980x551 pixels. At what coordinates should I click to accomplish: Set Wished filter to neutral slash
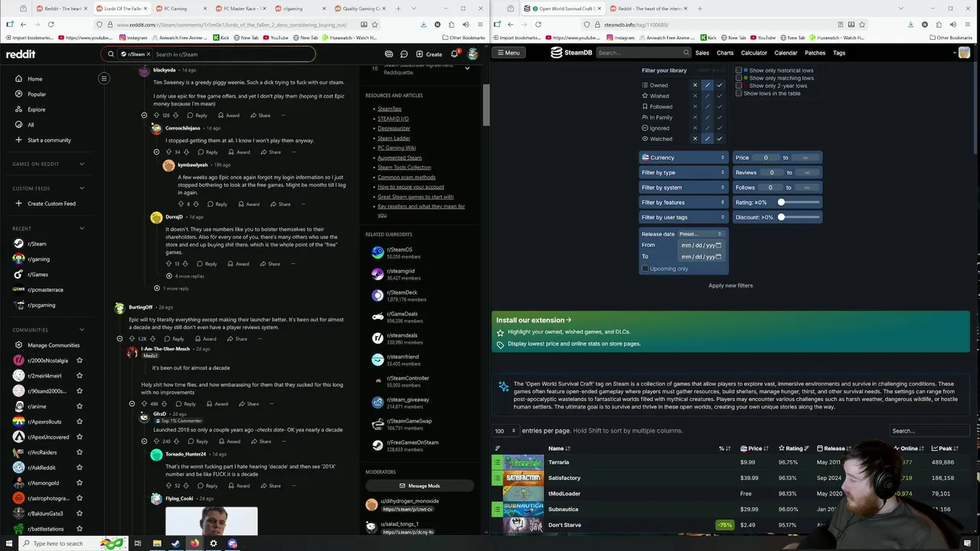coord(707,96)
